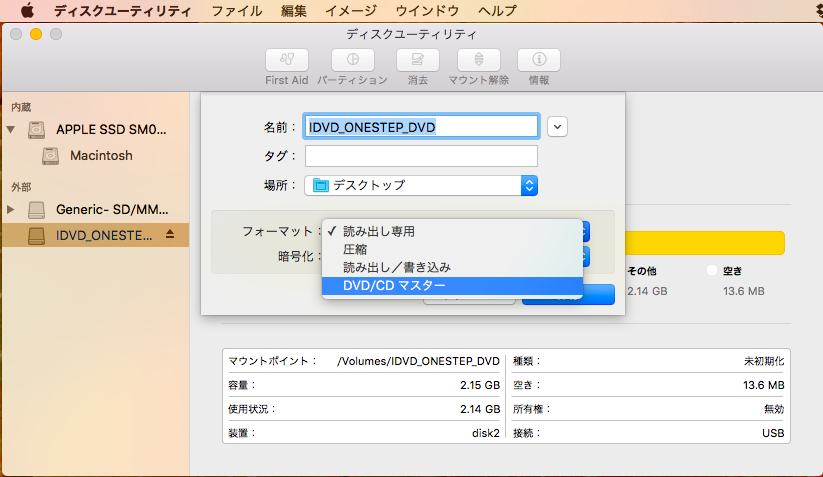823x477 pixels.
Task: Click the 外部 sidebar section header
Action: (x=21, y=187)
